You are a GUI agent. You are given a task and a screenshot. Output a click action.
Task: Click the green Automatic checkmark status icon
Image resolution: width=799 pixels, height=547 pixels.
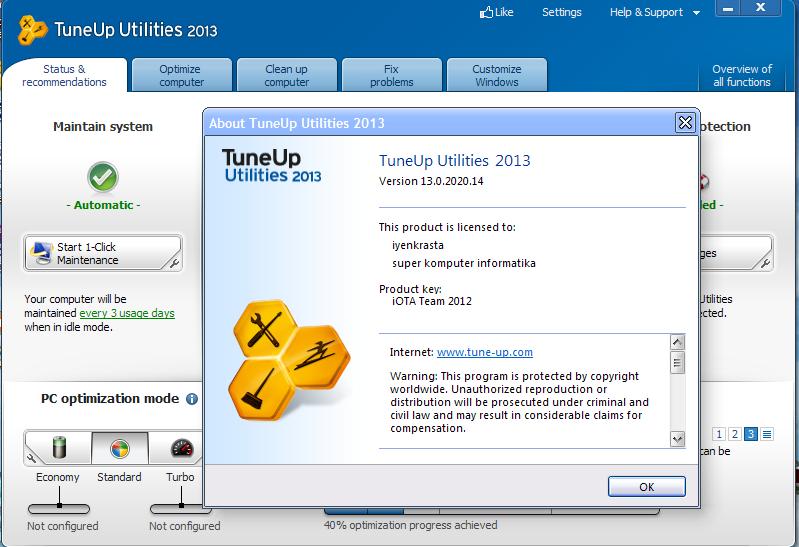click(x=103, y=177)
